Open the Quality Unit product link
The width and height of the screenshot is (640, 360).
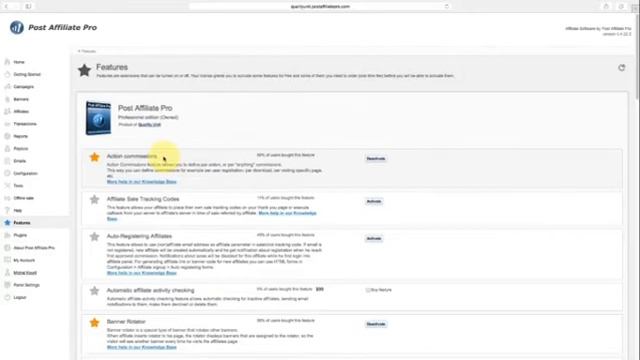coord(149,124)
